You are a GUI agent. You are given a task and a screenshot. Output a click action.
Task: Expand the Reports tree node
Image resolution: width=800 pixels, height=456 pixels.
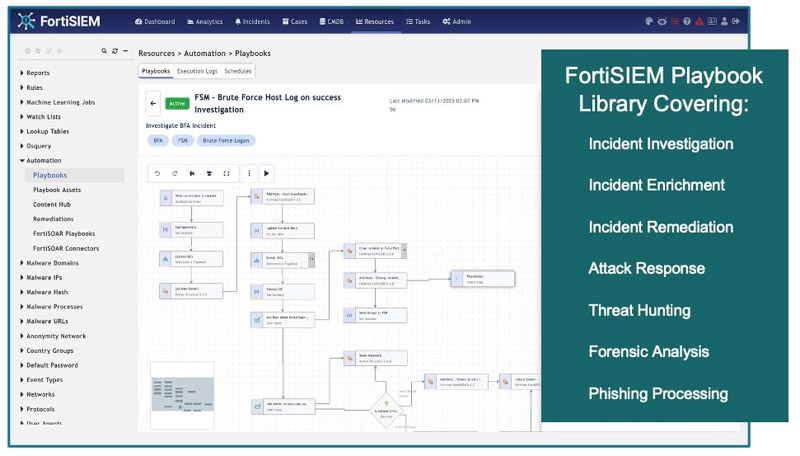(22, 73)
